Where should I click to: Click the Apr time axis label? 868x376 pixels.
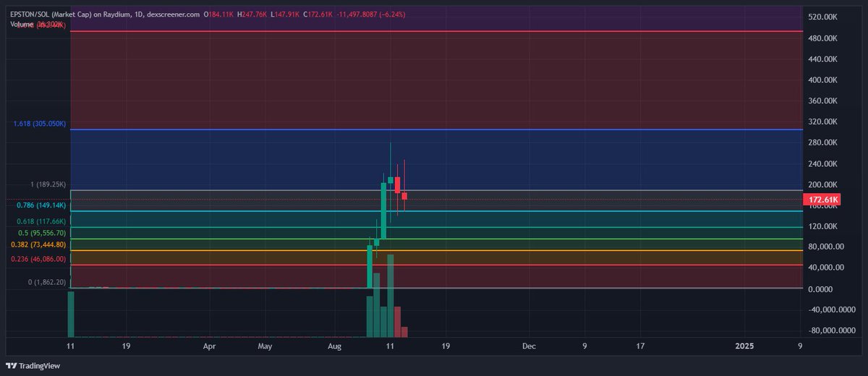tap(210, 346)
